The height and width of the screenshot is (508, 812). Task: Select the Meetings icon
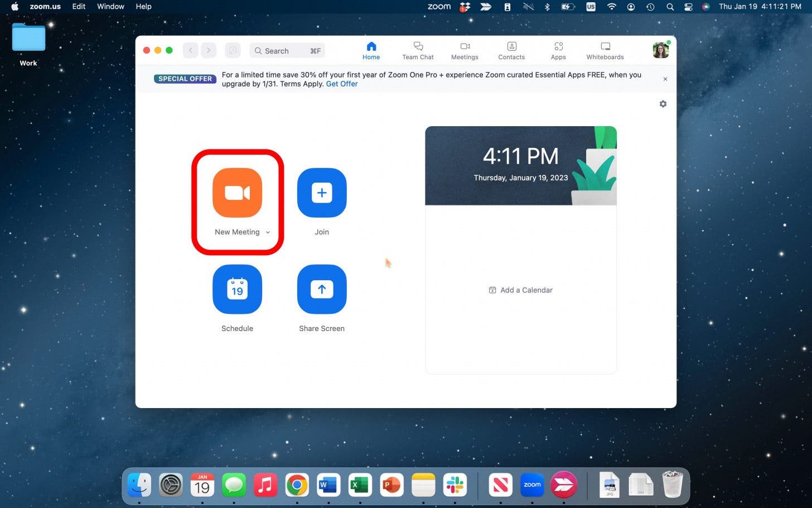pos(465,50)
